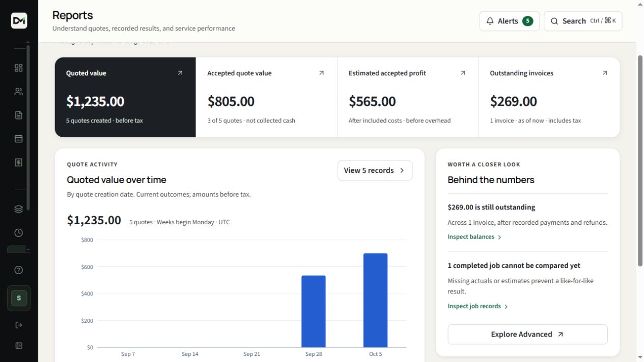Click the app logo in the sidebar
This screenshot has height=362, width=644.
19,20
